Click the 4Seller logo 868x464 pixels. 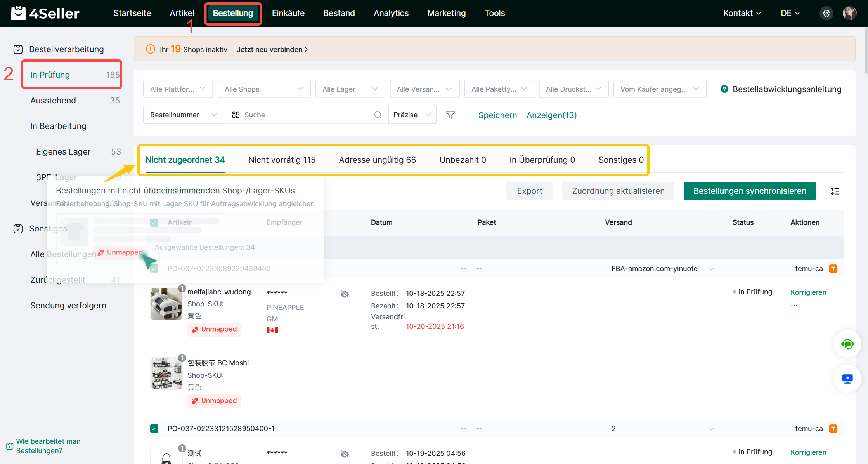[x=45, y=13]
